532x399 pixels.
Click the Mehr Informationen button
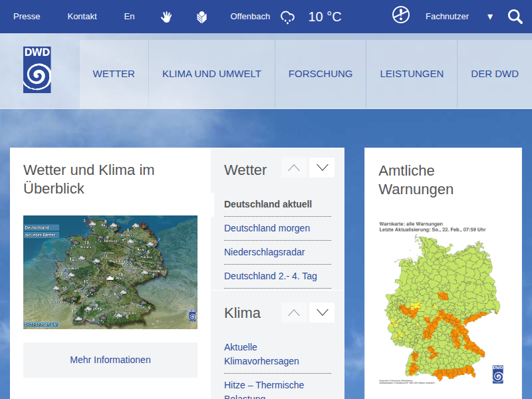(x=110, y=360)
